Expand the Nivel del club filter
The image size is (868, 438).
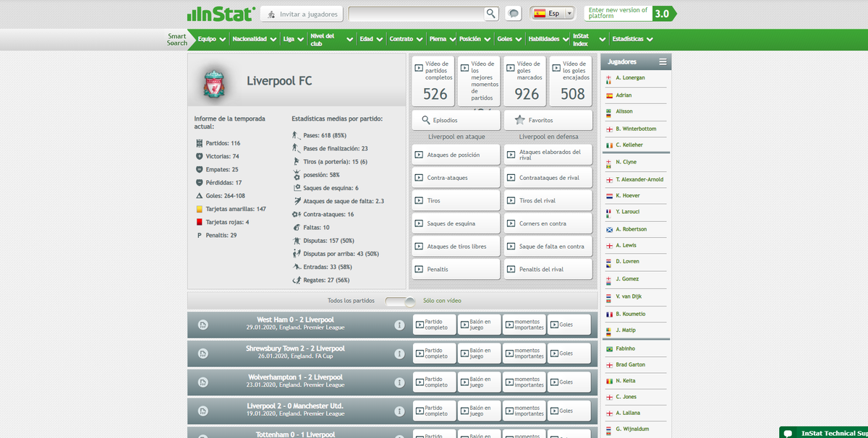click(x=331, y=39)
